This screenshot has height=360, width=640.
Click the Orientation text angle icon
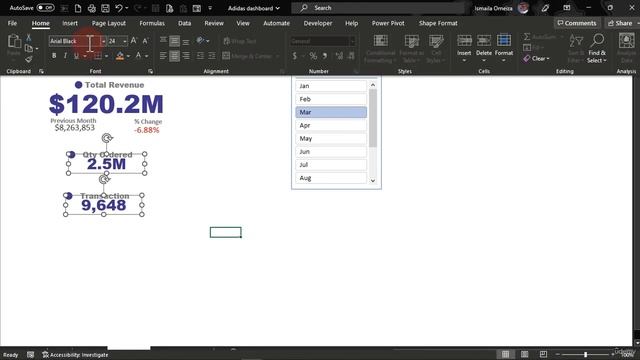point(200,40)
